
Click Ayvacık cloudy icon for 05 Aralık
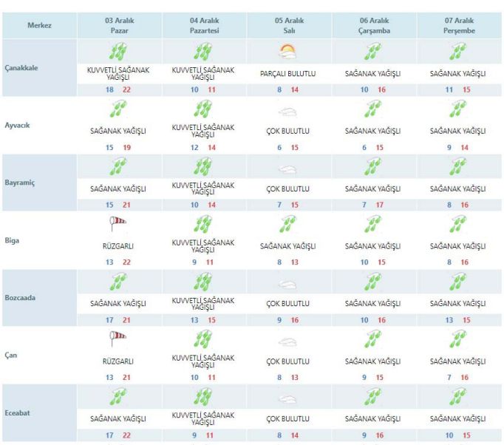coord(287,112)
